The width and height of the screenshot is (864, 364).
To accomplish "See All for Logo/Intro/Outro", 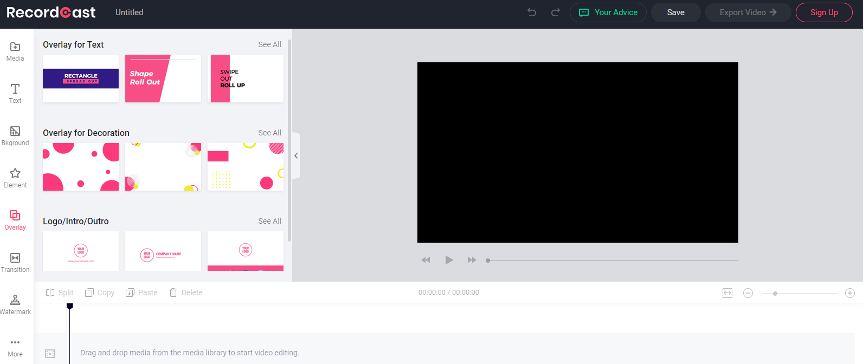I will coord(269,221).
